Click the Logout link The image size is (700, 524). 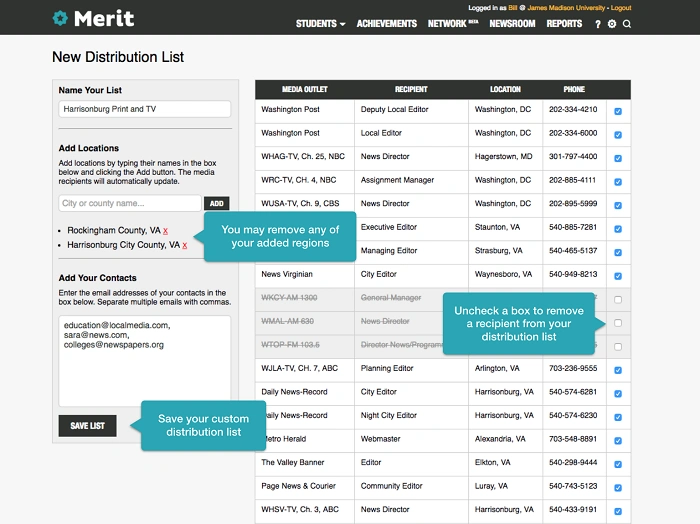coord(621,8)
